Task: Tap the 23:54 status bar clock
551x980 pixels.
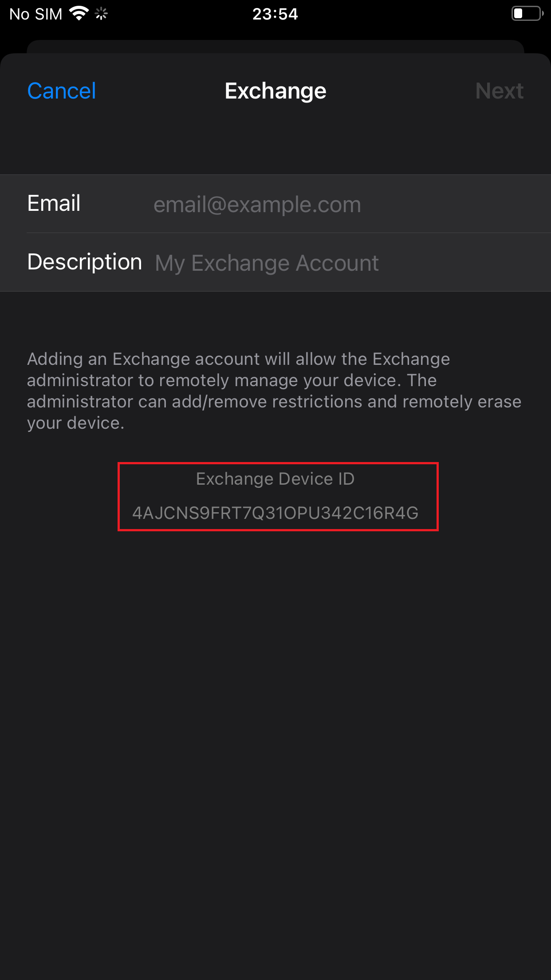Action: (x=275, y=14)
